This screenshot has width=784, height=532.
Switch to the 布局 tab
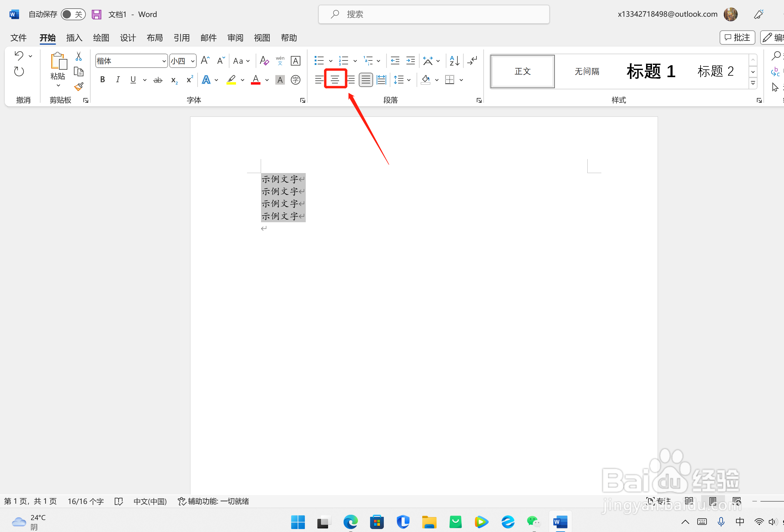[155, 38]
